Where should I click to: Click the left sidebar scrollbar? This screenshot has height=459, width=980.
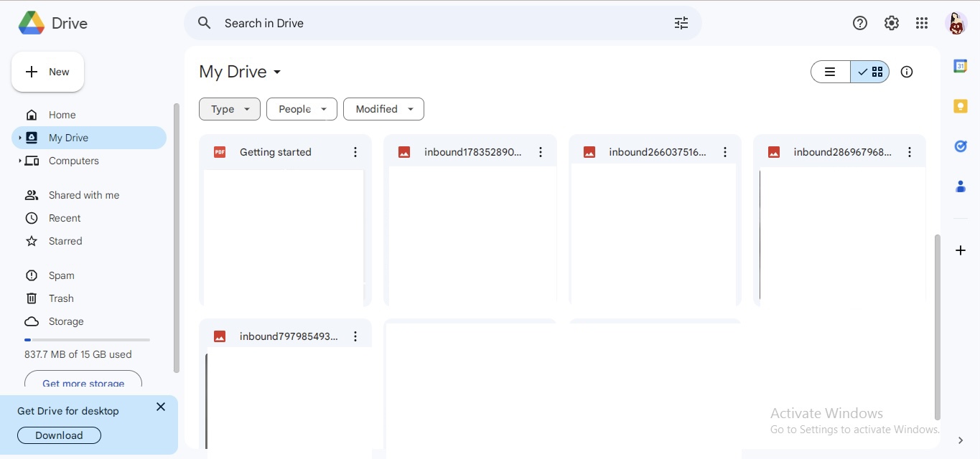click(176, 238)
